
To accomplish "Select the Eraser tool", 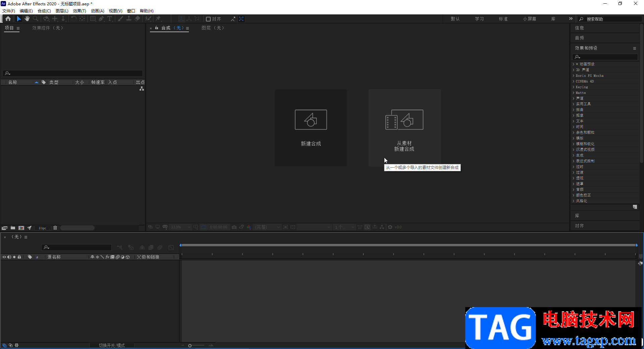I will pyautogui.click(x=137, y=19).
